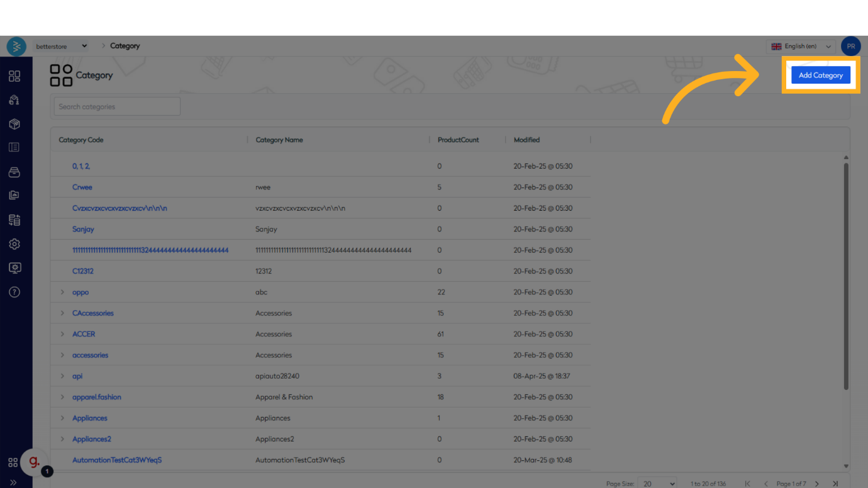Open the English (en) language dropdown
Screen dimensions: 868x488
(x=801, y=46)
